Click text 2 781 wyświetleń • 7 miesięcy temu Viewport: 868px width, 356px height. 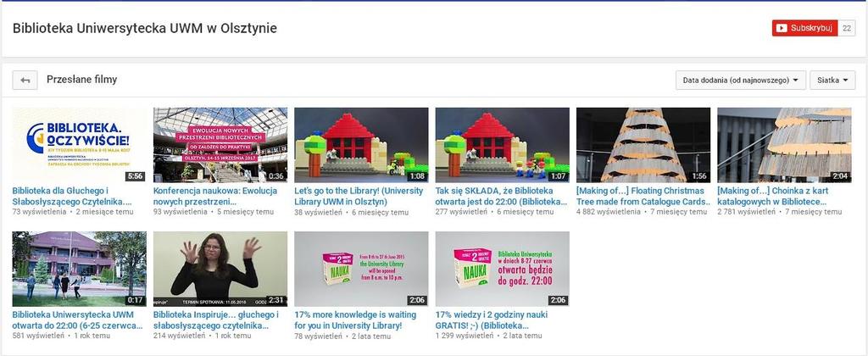tap(780, 212)
